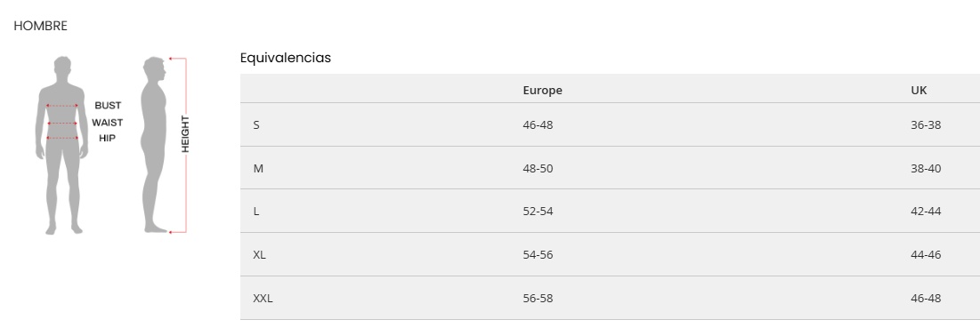This screenshot has height=328, width=980.
Task: Click the Equivalencias table title
Action: click(286, 58)
